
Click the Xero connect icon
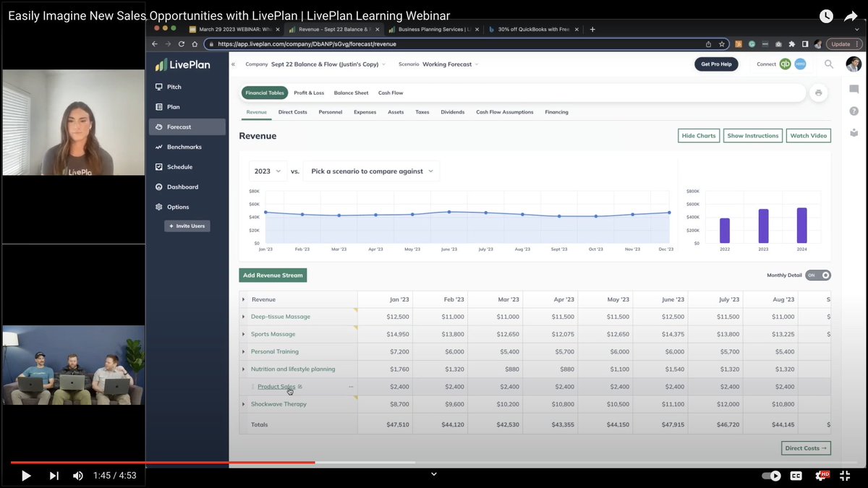pos(800,64)
